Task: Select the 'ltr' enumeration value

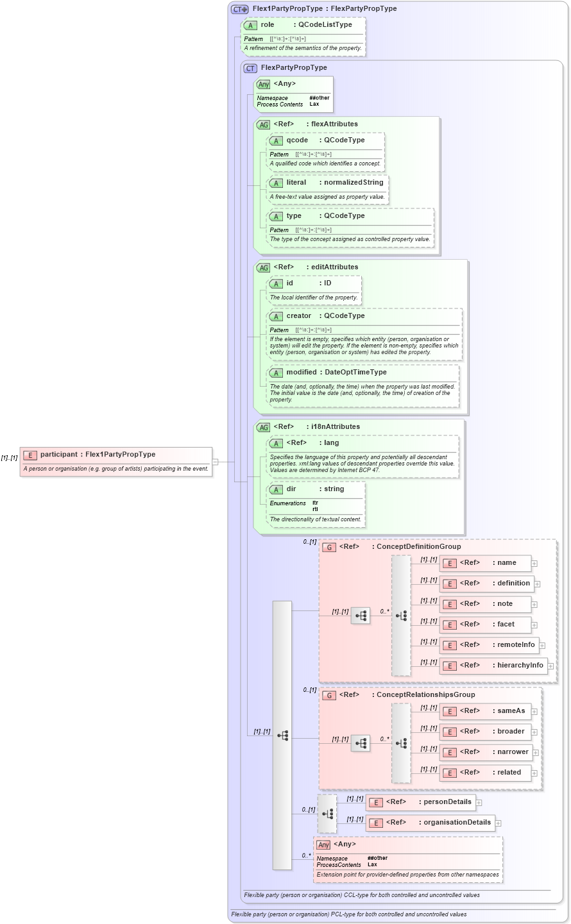Action: pyautogui.click(x=315, y=503)
